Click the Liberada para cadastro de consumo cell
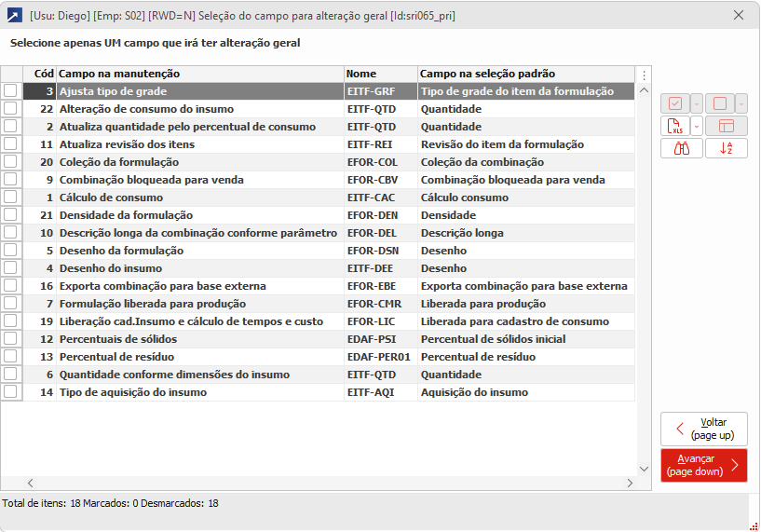The width and height of the screenshot is (761, 532). [526, 321]
